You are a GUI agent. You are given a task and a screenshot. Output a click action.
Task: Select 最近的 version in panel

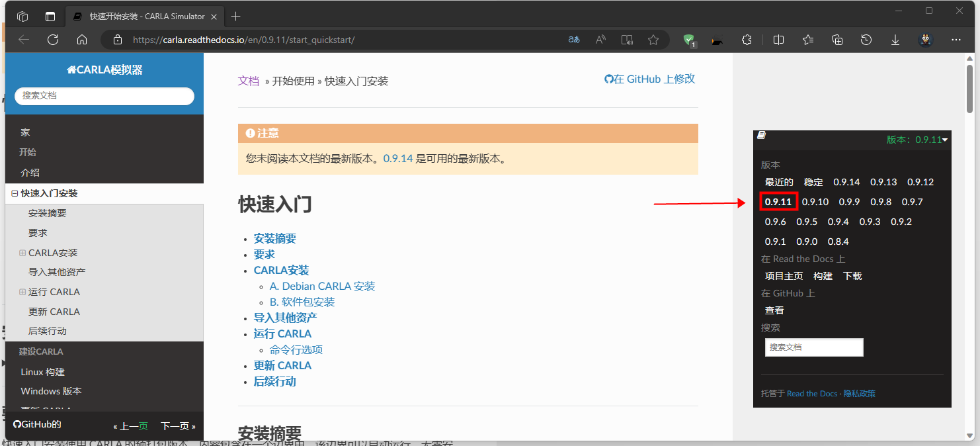tap(779, 182)
